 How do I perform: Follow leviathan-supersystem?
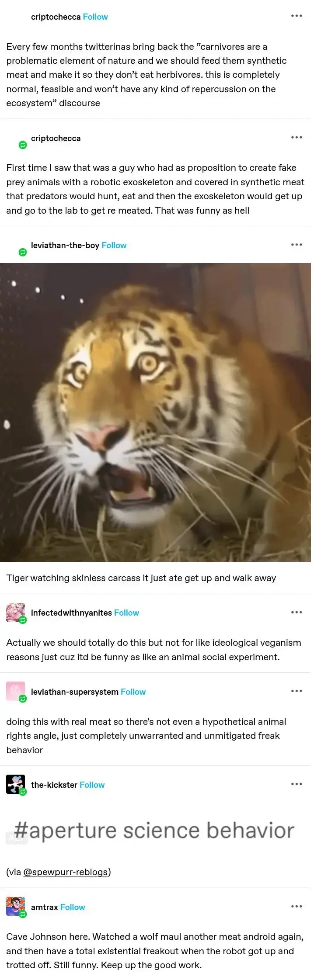(133, 692)
